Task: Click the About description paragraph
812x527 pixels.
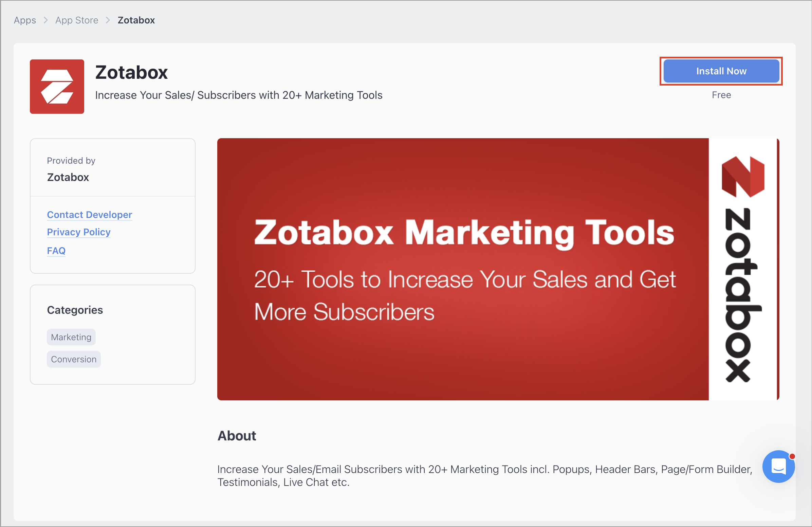Action: (x=485, y=475)
